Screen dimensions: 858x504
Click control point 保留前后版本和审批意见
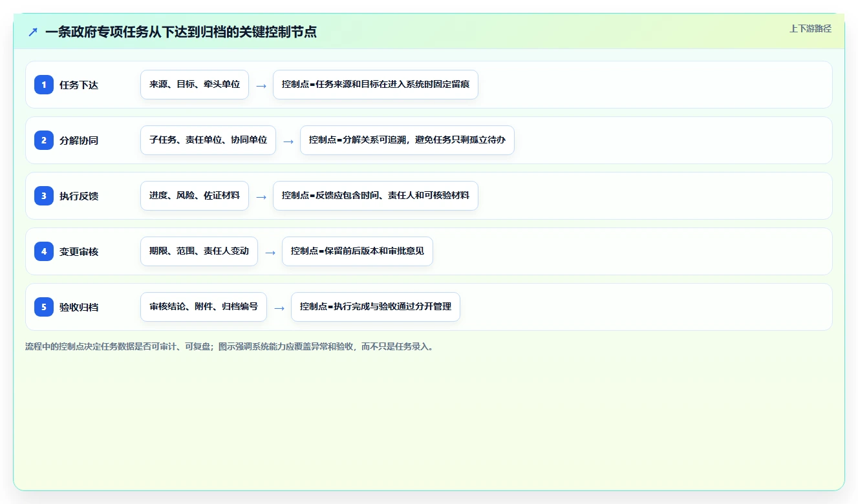click(358, 251)
